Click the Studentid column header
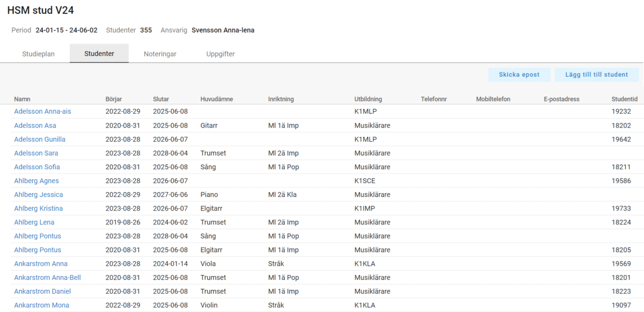Viewport: 644px width, 312px height. pos(624,99)
